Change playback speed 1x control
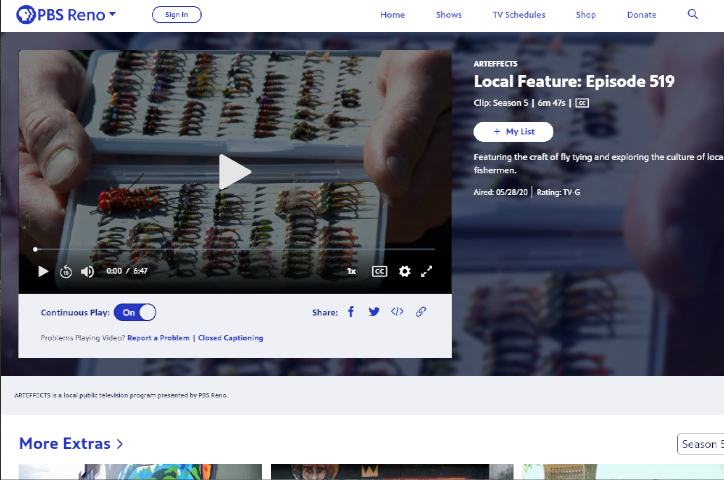The height and width of the screenshot is (480, 724). click(351, 271)
